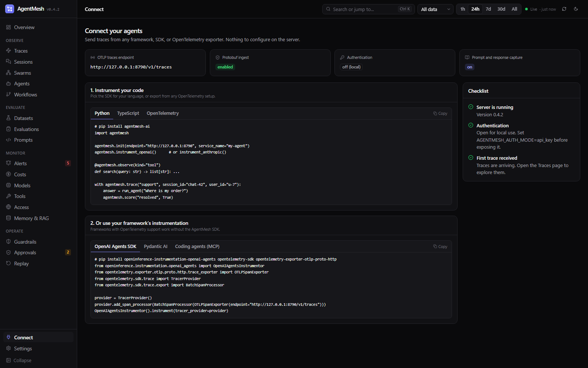Image resolution: width=588 pixels, height=368 pixels.
Task: Open Models via its cube icon
Action: click(x=8, y=185)
